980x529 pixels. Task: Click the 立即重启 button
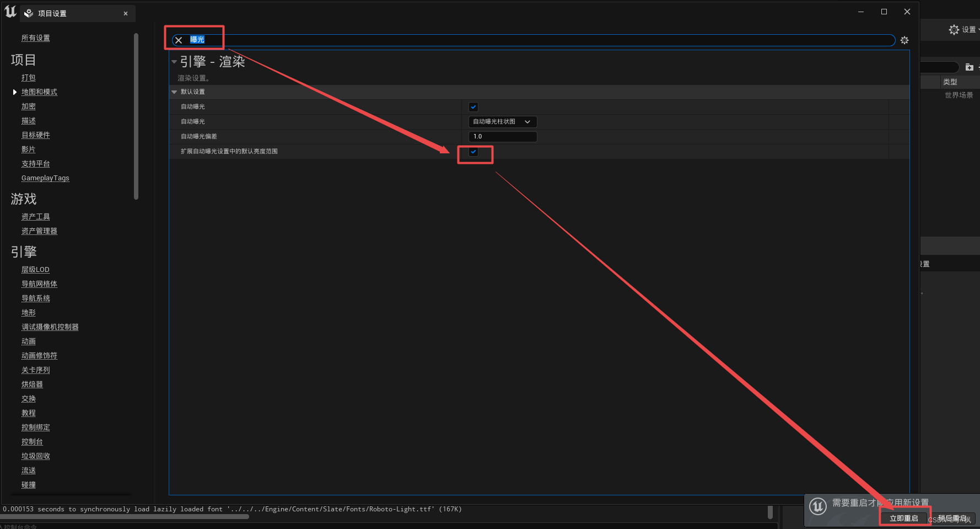point(904,519)
